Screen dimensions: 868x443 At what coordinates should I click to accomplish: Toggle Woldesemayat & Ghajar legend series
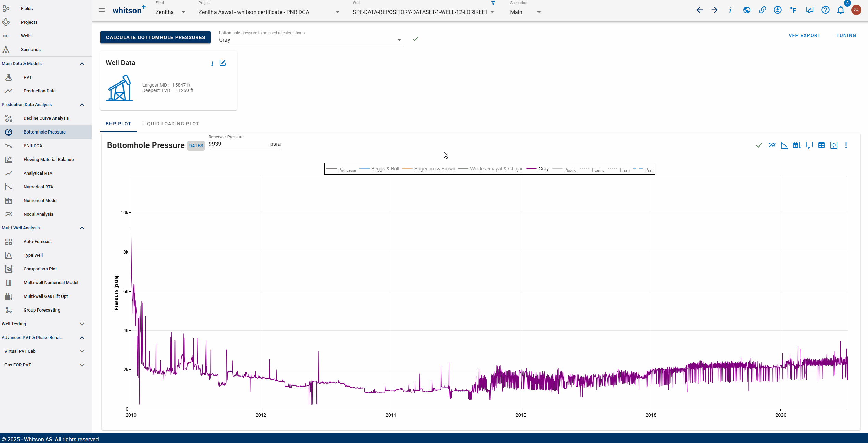(490, 169)
